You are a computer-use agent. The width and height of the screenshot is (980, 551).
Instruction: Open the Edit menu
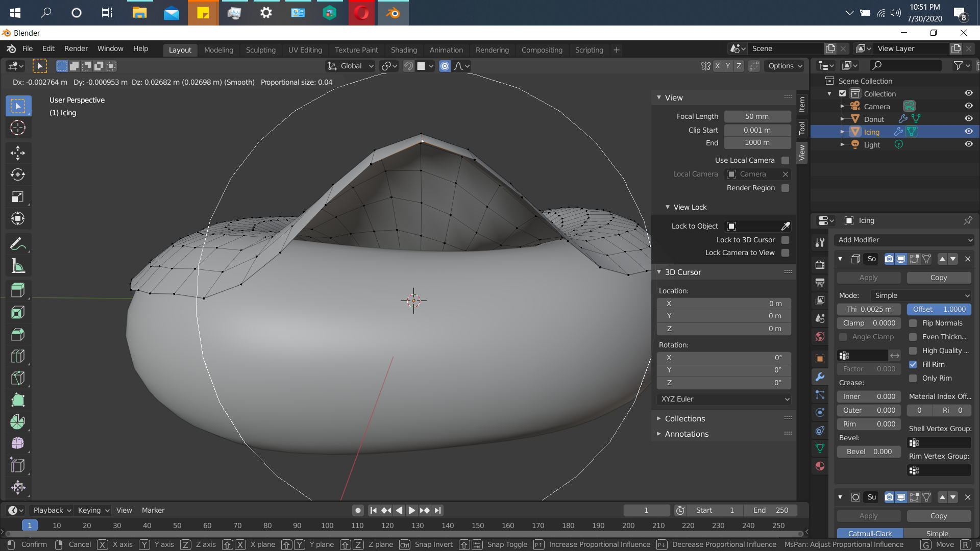[48, 48]
